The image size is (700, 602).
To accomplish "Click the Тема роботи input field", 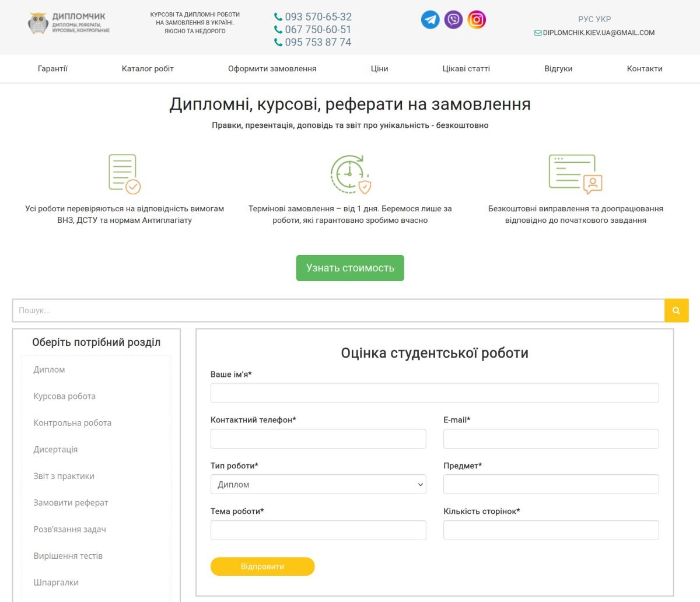I will 318,530.
